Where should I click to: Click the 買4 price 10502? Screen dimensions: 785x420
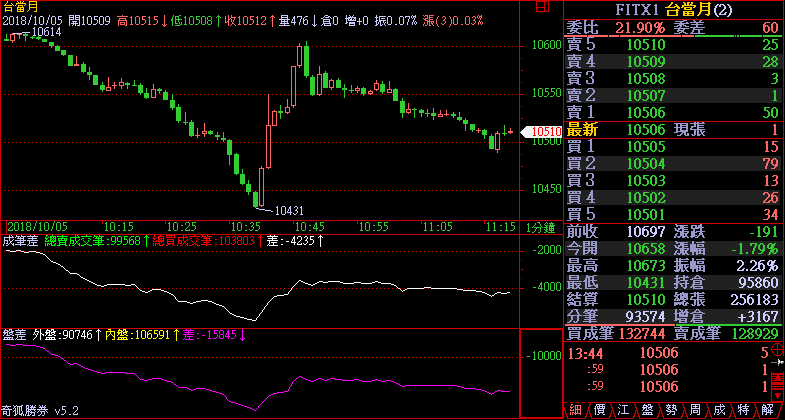646,197
